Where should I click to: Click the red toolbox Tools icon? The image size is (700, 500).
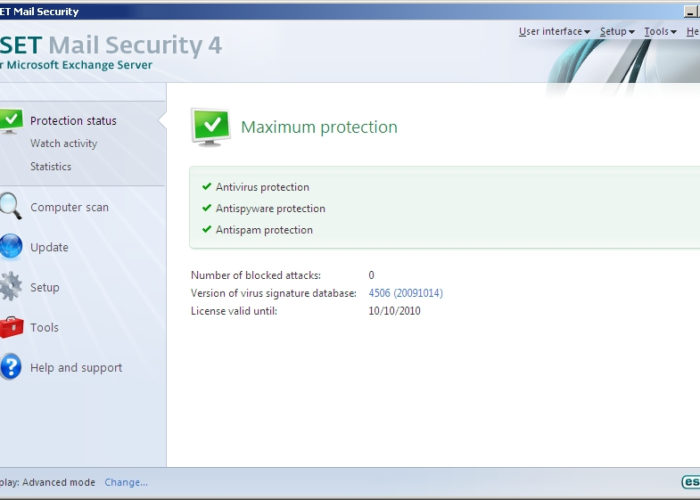[x=11, y=327]
